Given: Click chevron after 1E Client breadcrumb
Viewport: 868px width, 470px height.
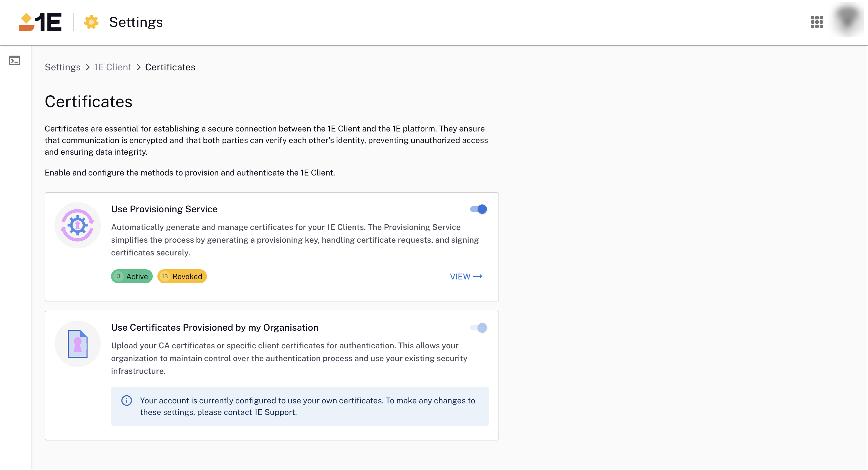Looking at the screenshot, I should pyautogui.click(x=139, y=67).
